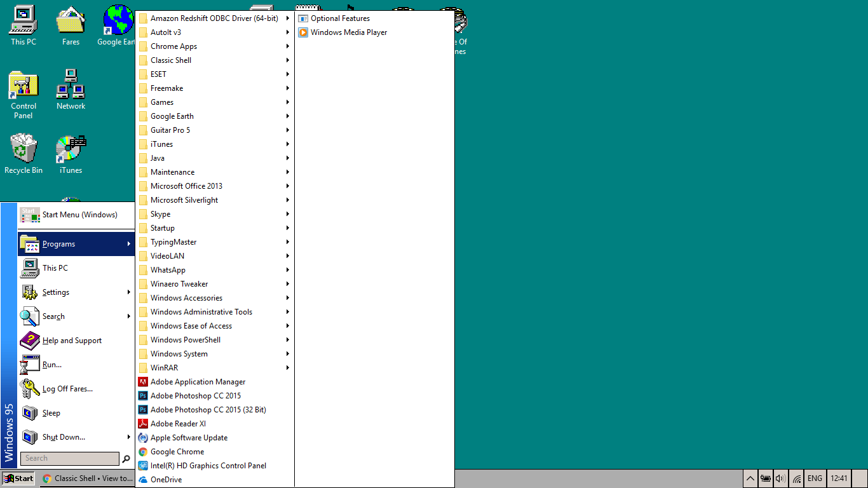Expand the Java folder

(x=215, y=158)
